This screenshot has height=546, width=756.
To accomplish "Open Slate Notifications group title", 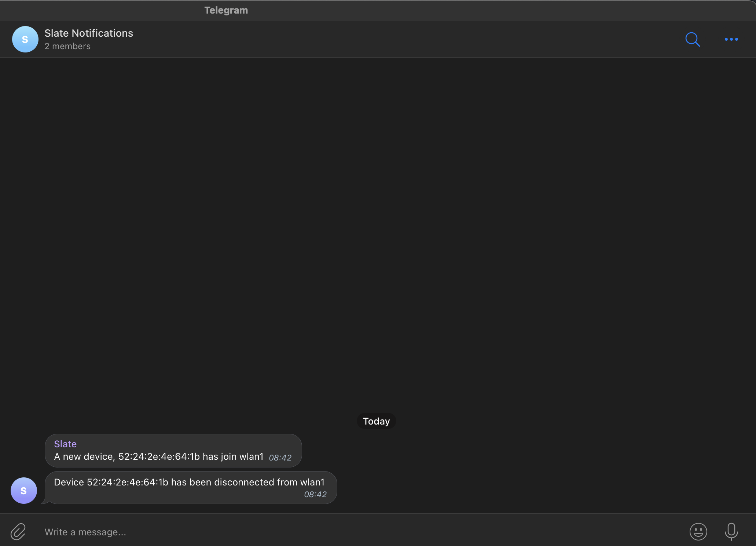I will 89,33.
